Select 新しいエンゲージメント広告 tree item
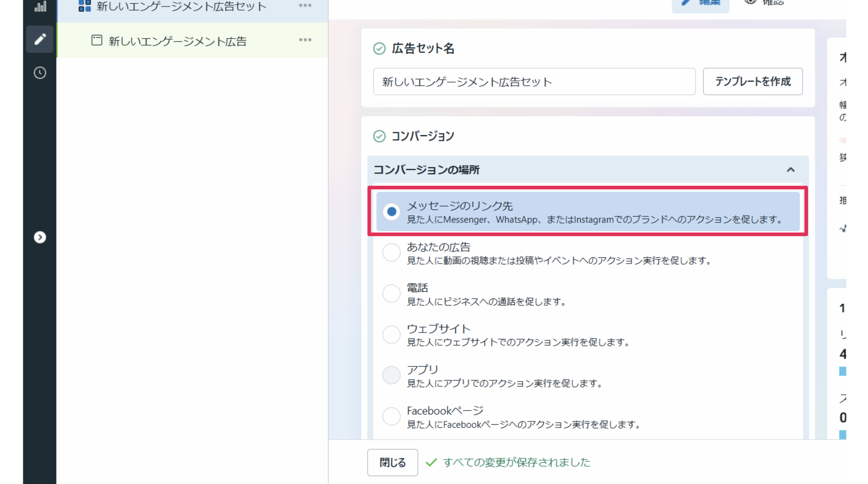Image resolution: width=868 pixels, height=484 pixels. (x=192, y=40)
